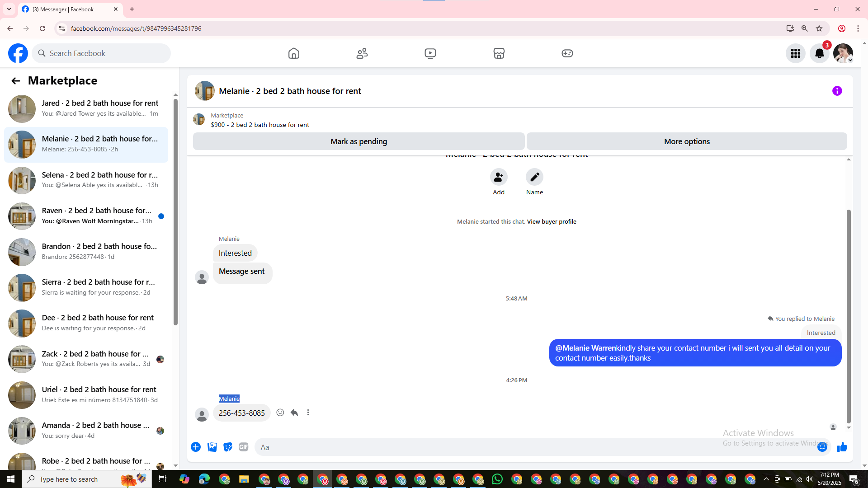Open the apps grid menu icon
The width and height of the screenshot is (868, 488).
click(795, 53)
